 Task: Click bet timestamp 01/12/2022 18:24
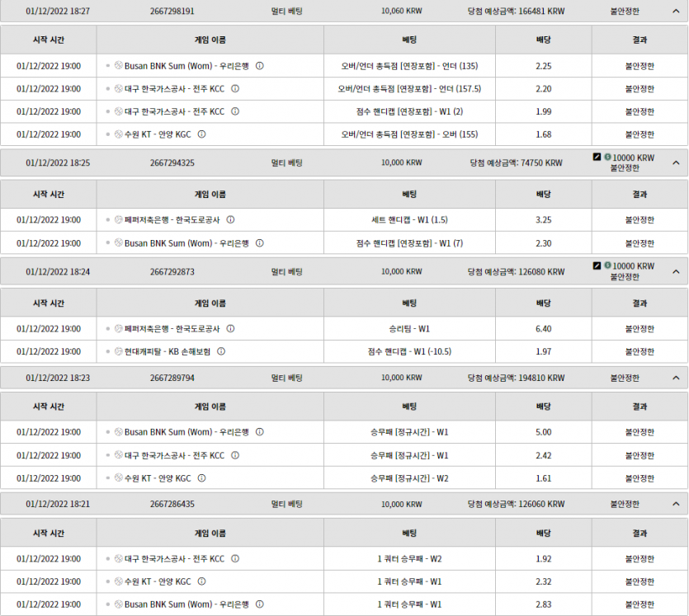58,272
